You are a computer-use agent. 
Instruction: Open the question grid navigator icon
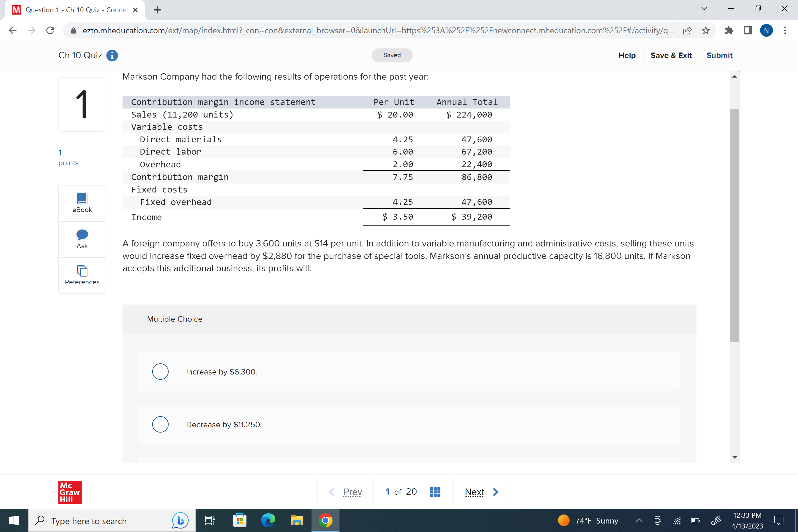[435, 492]
